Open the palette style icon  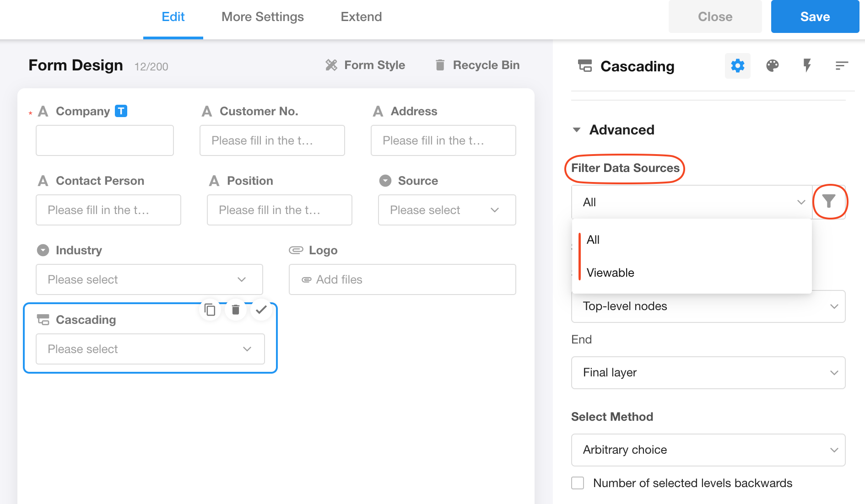click(772, 66)
